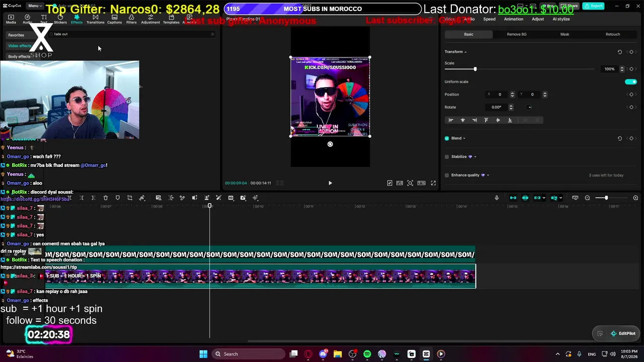Click the shield marker icon in timeline toolbar
The image size is (644, 362).
[118, 198]
